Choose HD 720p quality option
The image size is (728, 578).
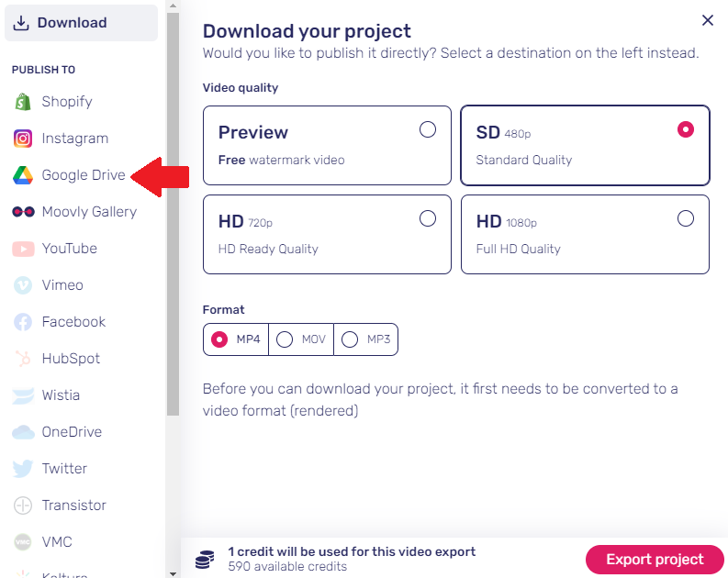click(x=327, y=234)
